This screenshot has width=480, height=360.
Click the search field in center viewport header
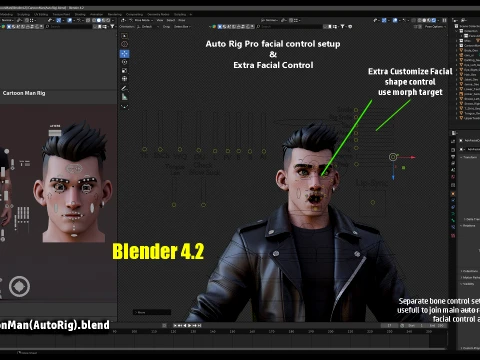[290, 27]
